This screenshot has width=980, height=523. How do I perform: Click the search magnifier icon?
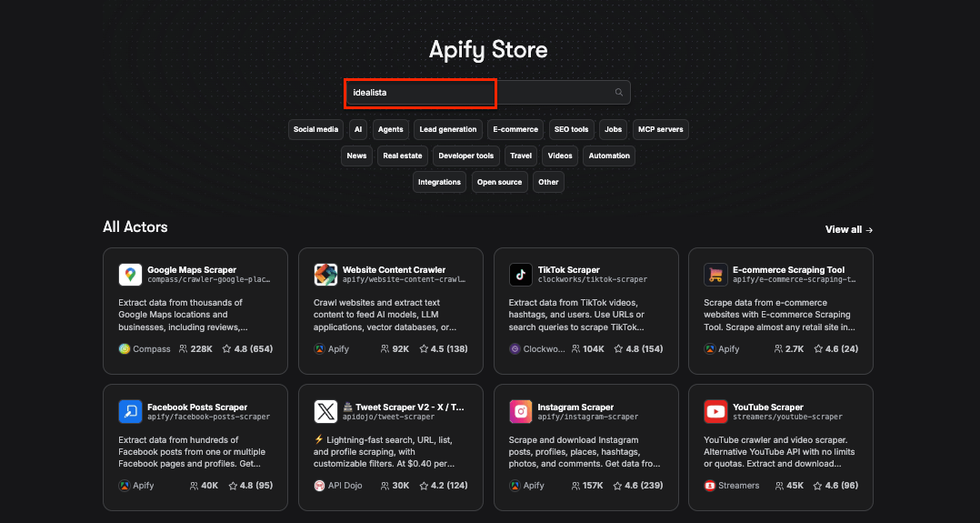619,93
